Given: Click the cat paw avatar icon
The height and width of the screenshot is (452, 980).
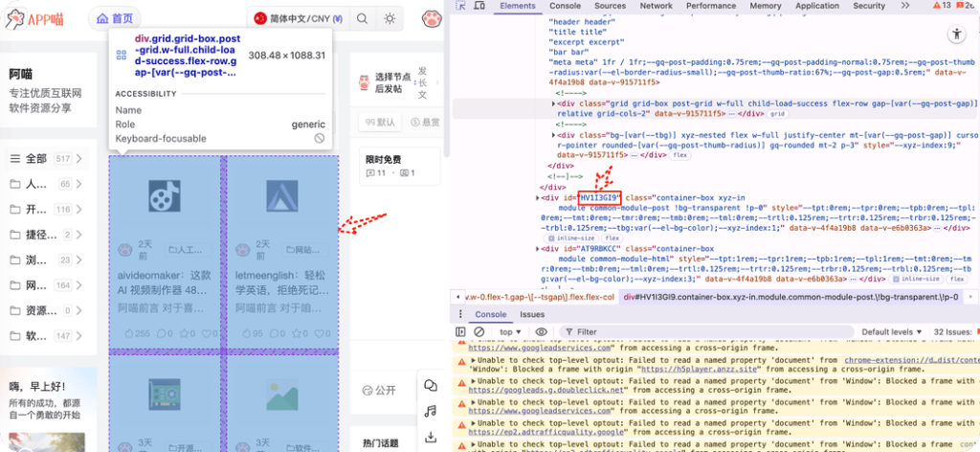Looking at the screenshot, I should pos(432,18).
